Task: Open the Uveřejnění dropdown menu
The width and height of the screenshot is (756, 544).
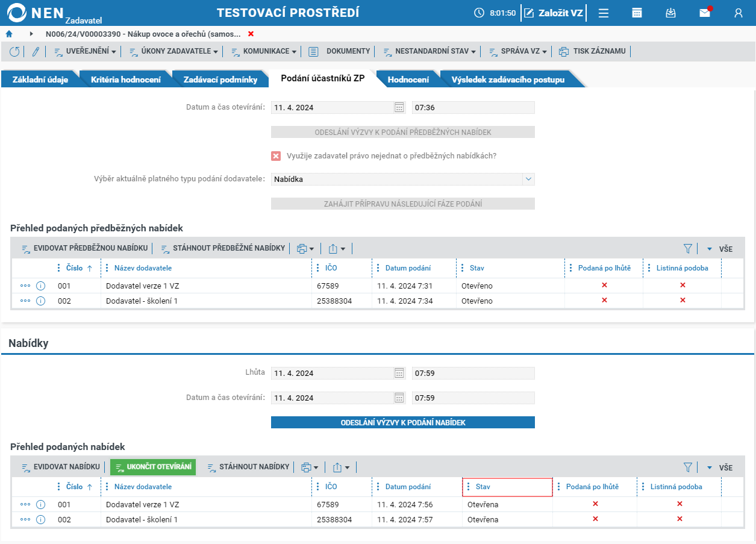Action: tap(85, 51)
